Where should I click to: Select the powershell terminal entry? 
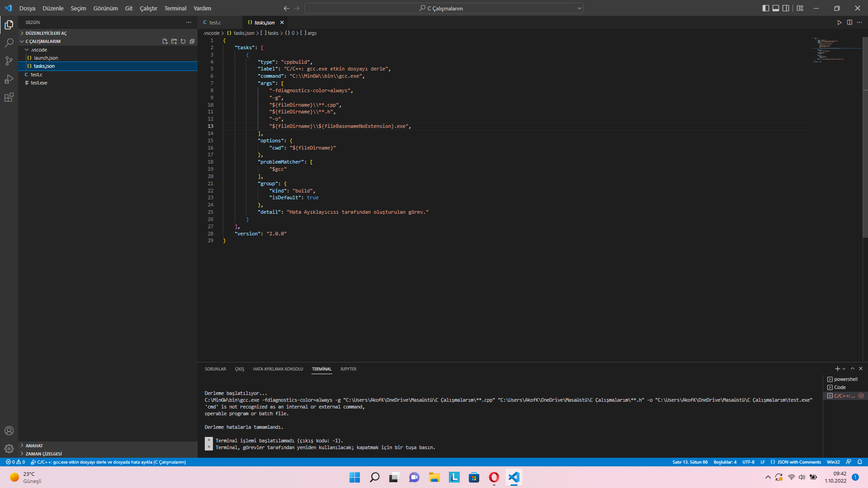(x=845, y=379)
